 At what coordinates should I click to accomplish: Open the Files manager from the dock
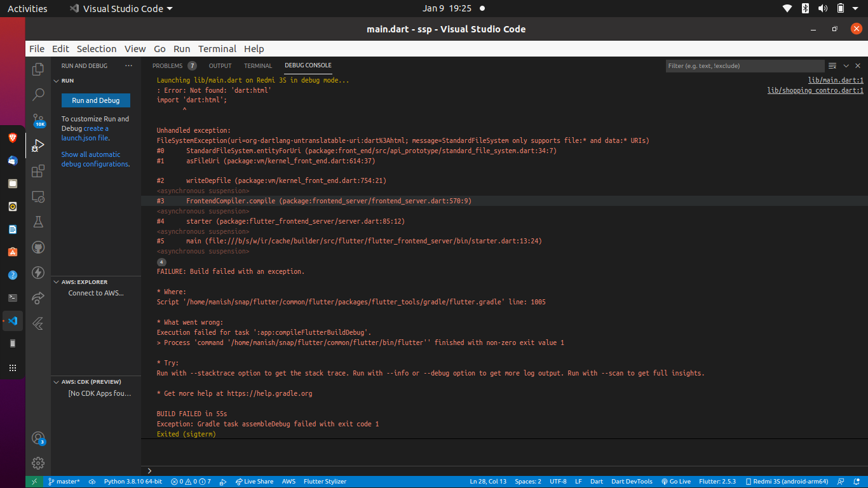(13, 184)
